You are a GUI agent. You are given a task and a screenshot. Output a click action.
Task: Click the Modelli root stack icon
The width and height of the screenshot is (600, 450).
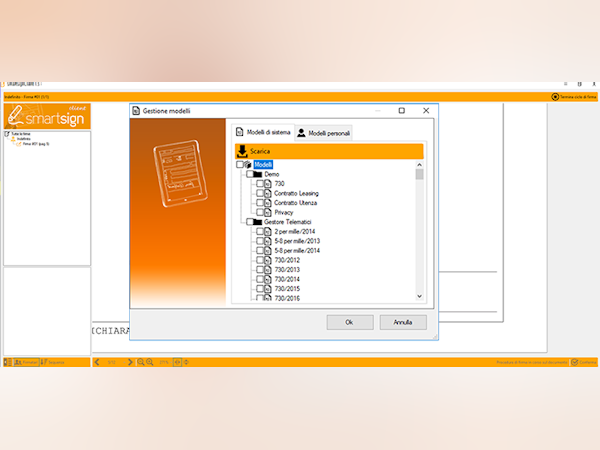click(248, 165)
